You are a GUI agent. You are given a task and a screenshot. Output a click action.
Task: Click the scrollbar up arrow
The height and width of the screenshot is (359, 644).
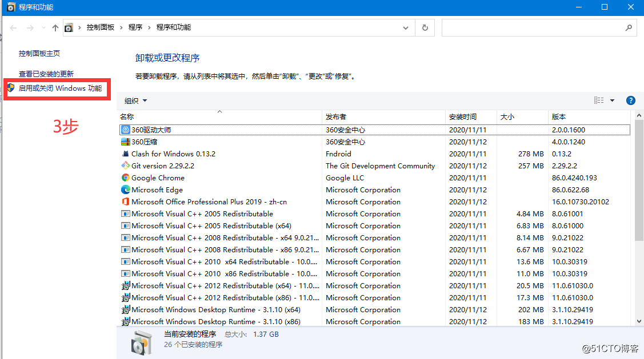pos(639,116)
